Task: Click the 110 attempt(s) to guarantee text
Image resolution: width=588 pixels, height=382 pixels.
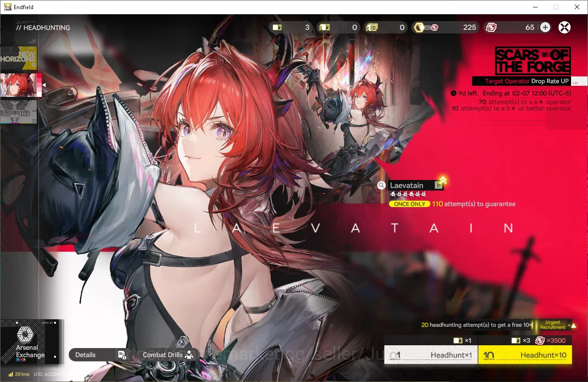Action: coord(473,204)
